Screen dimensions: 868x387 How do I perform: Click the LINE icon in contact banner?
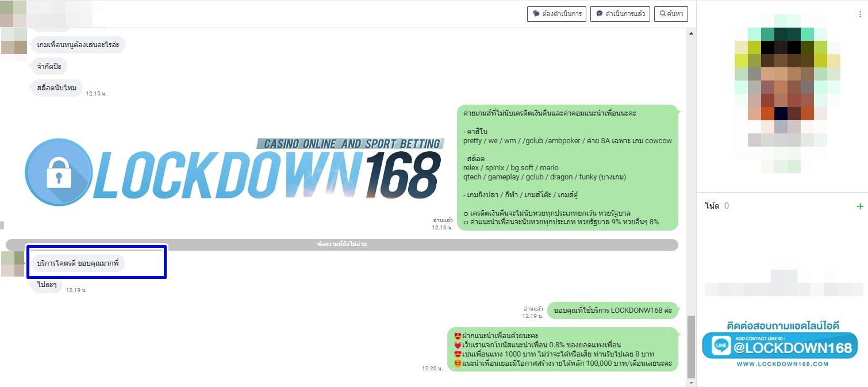click(721, 346)
